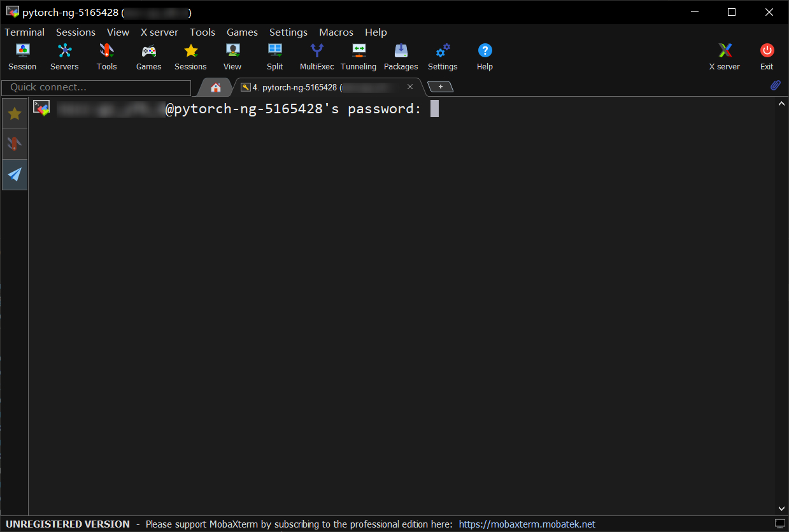This screenshot has height=532, width=789.
Task: Open the Tools sidebar tab
Action: tap(15, 144)
